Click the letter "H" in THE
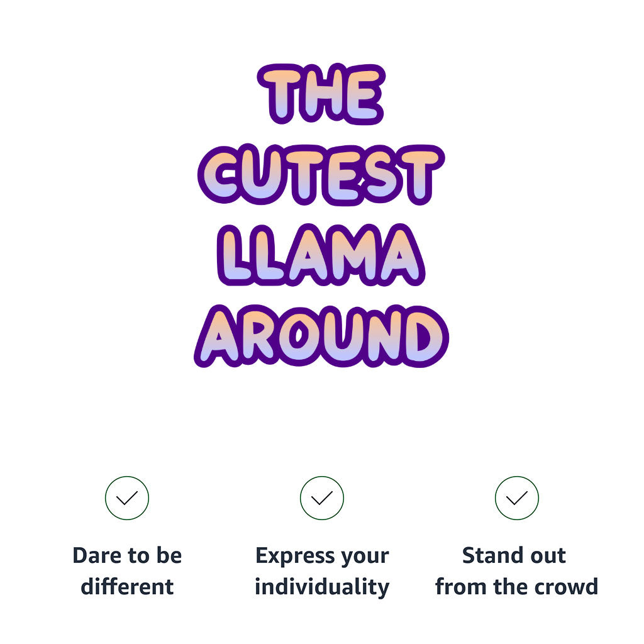The image size is (644, 644). 321,94
